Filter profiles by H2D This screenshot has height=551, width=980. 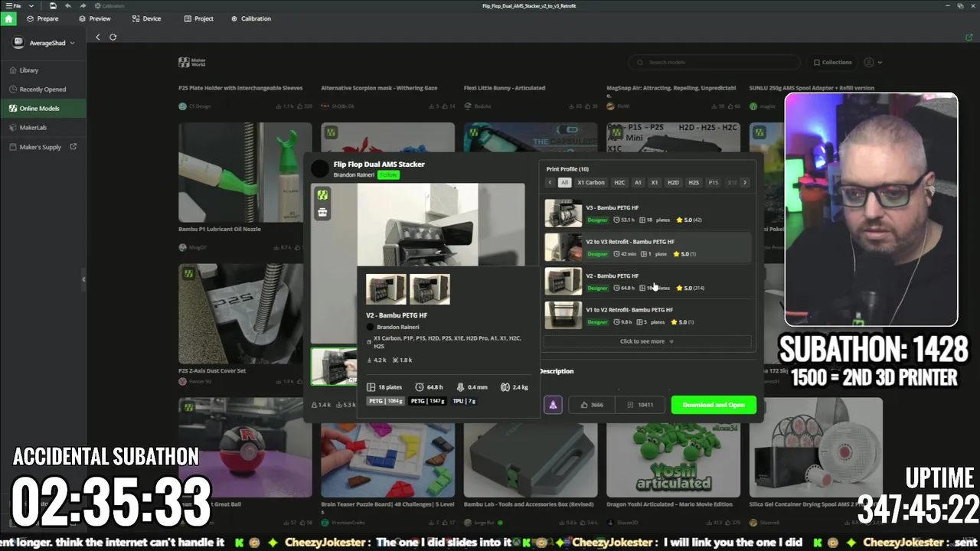coord(673,182)
